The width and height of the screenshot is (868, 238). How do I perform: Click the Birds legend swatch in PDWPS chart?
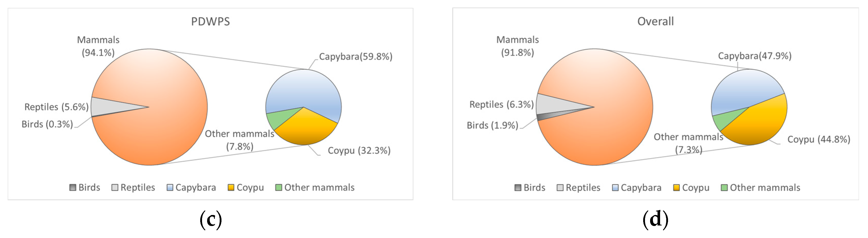coord(72,187)
